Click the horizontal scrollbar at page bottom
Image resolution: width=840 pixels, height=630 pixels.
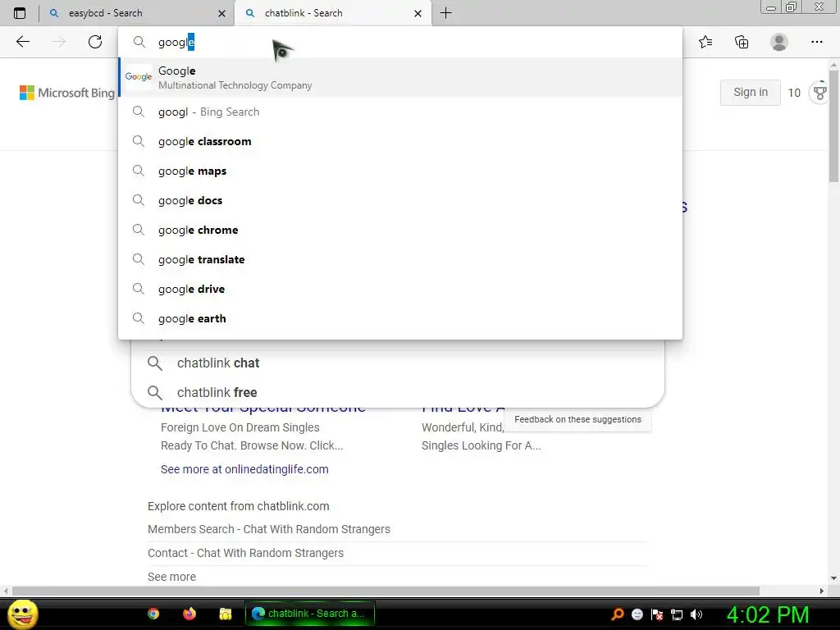[x=386, y=591]
